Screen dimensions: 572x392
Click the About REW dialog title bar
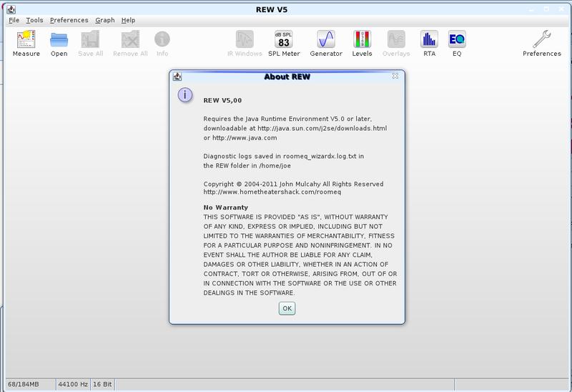click(287, 77)
